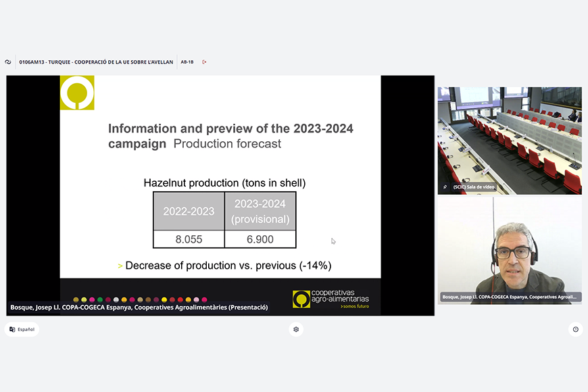Click the shared presentation slide

coord(220,195)
